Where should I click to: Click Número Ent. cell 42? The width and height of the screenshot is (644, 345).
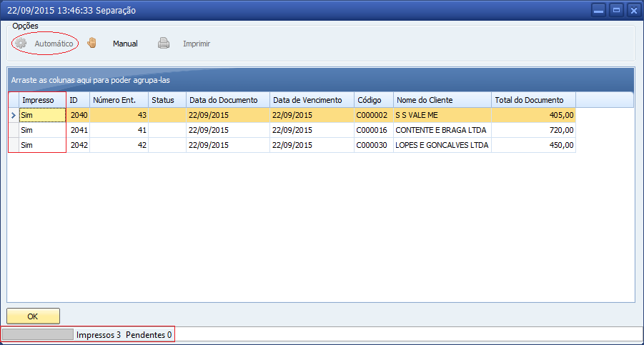pos(119,145)
